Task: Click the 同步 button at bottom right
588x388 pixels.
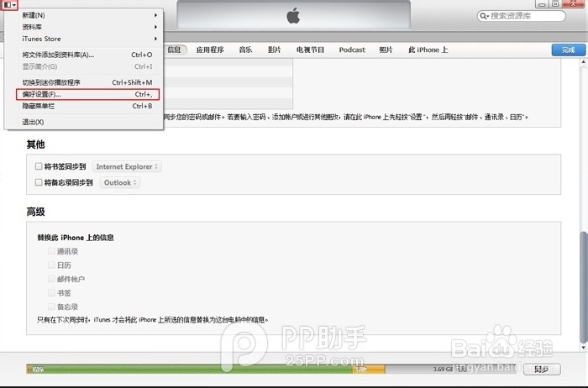Action: (x=542, y=370)
